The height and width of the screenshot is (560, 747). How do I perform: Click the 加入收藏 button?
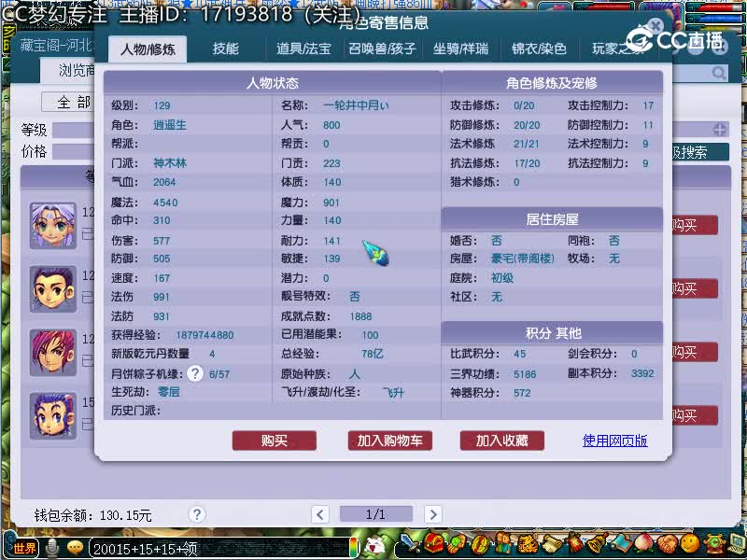[x=502, y=441]
